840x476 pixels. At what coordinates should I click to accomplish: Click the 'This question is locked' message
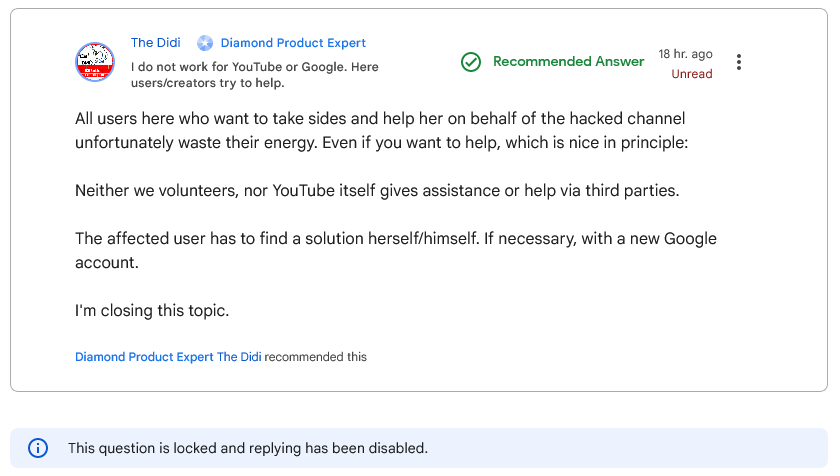tap(248, 448)
